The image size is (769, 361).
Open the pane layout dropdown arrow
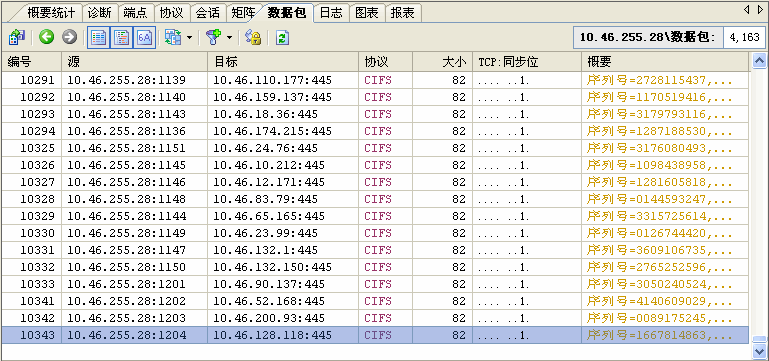click(189, 38)
